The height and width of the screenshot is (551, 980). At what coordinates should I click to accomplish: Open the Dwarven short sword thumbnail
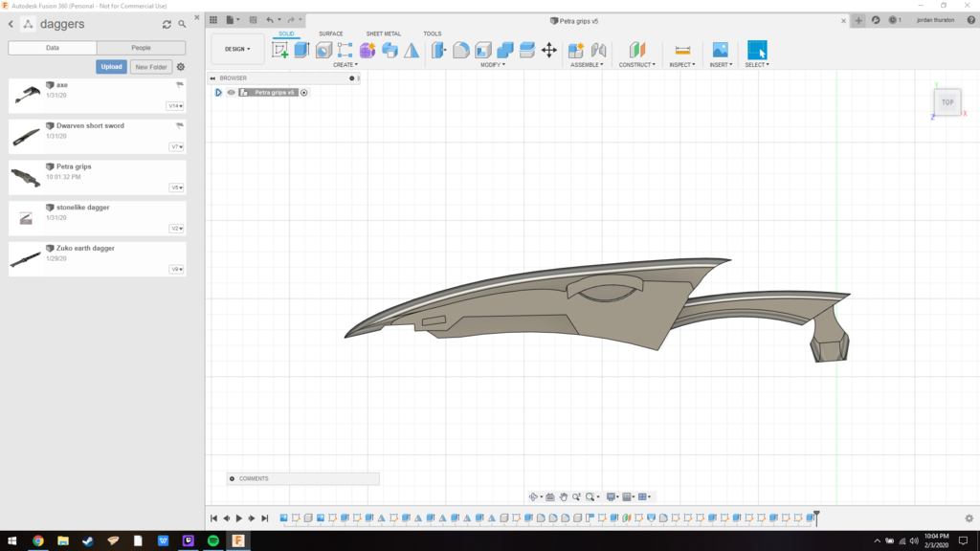click(x=26, y=134)
